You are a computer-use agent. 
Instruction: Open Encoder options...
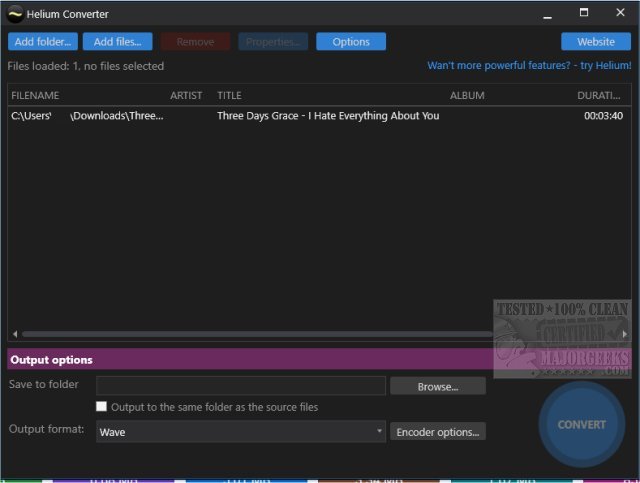tap(438, 432)
